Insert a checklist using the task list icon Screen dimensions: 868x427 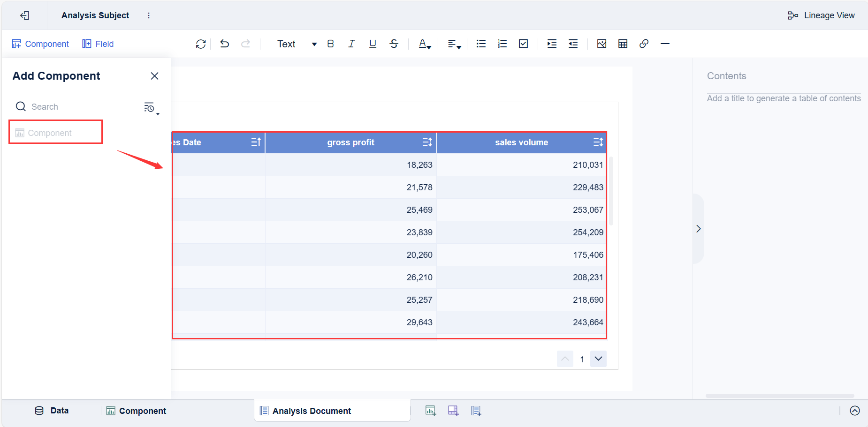pyautogui.click(x=523, y=44)
